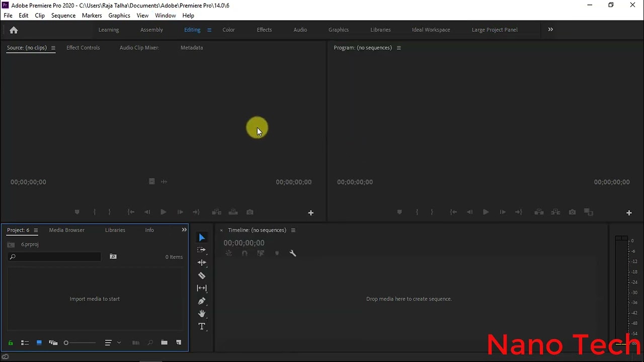
Task: Go to Out point in Source monitor
Action: pos(196,212)
